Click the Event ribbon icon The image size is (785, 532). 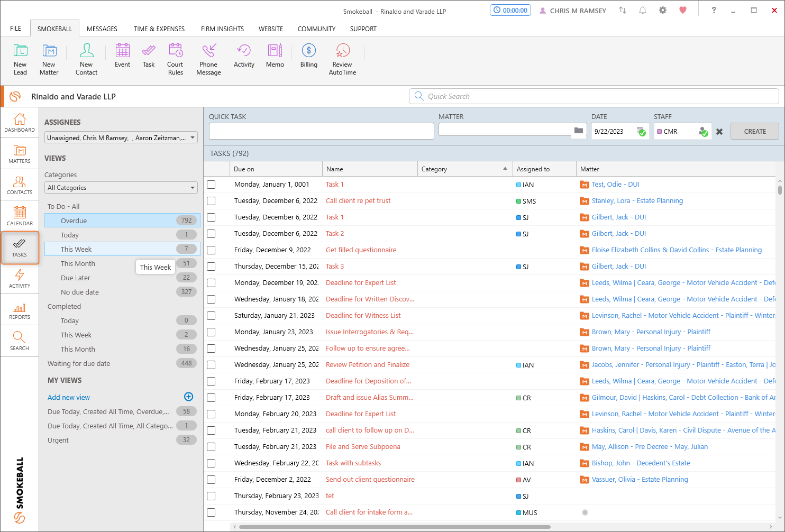coord(122,56)
